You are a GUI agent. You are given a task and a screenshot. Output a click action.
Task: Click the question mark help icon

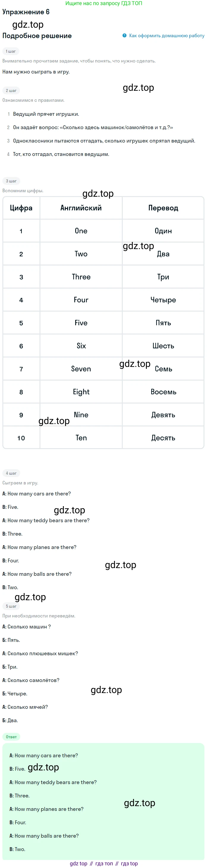coord(125,35)
